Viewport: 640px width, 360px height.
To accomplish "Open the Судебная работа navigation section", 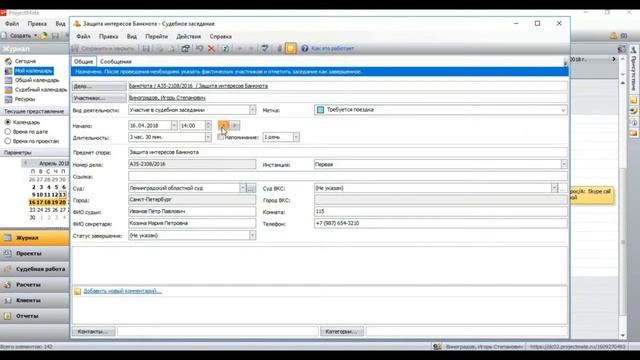I will click(x=34, y=269).
